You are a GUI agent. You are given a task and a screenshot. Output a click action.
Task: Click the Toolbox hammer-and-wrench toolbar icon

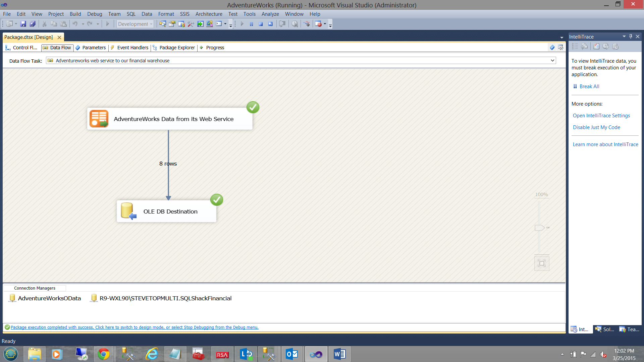[x=191, y=24]
